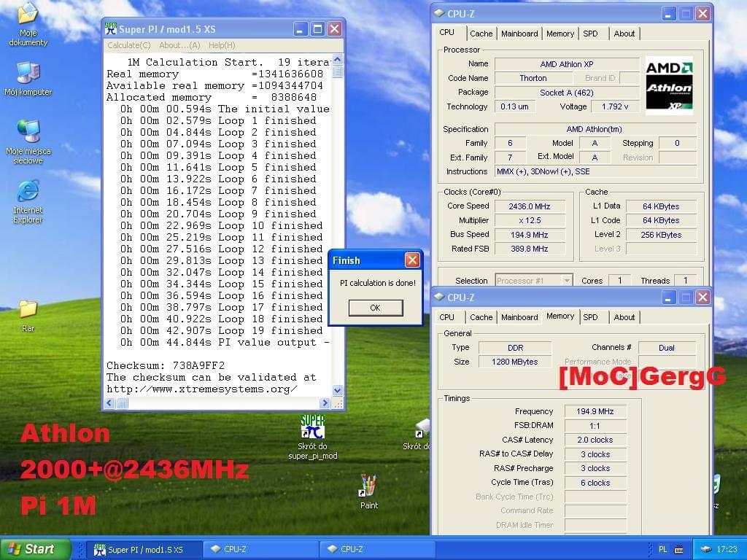Click the CAS# Latency value 2.0 clocks
747x560 pixels.
(x=595, y=440)
